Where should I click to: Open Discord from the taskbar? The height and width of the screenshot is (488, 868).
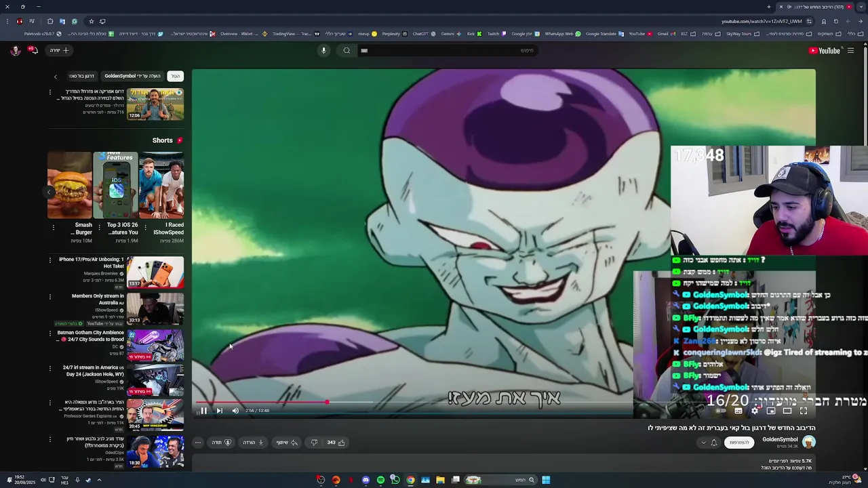coord(366,480)
